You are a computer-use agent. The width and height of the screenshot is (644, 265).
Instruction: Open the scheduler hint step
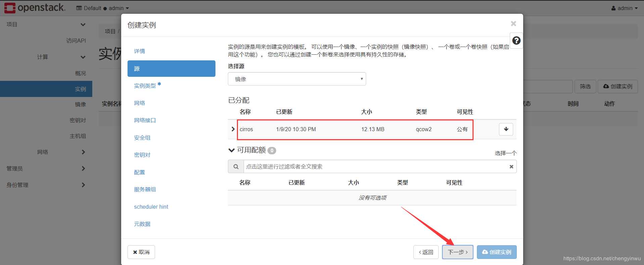point(151,207)
